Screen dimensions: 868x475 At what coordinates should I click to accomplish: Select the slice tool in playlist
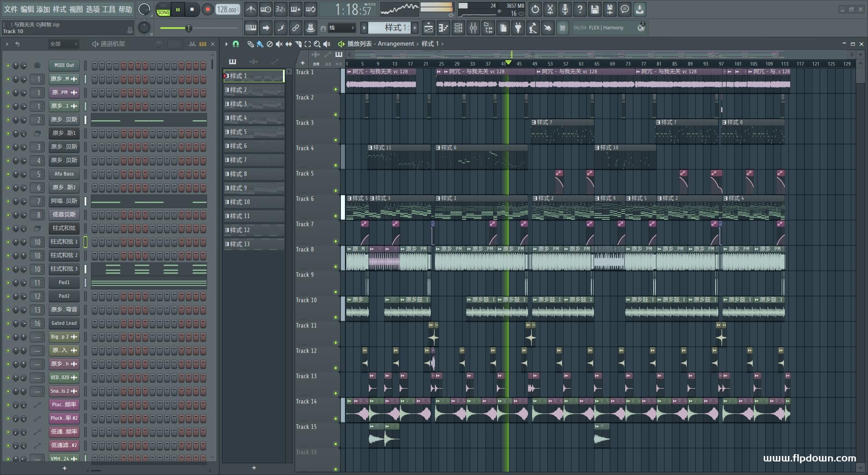point(298,44)
